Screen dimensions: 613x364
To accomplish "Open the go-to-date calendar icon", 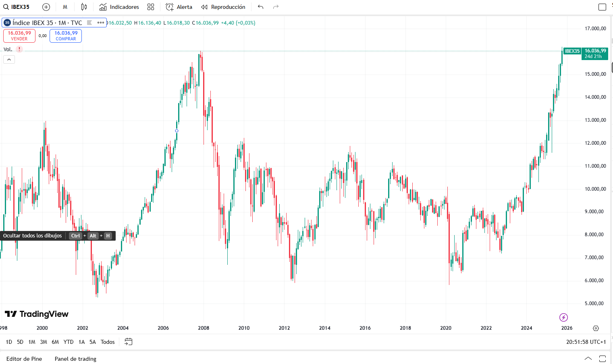I will pos(129,341).
